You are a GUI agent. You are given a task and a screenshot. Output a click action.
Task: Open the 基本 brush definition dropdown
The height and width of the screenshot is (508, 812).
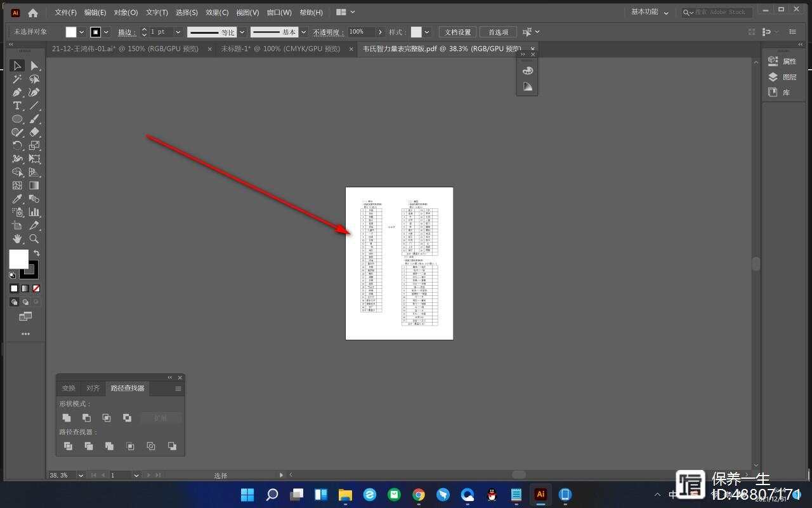304,32
